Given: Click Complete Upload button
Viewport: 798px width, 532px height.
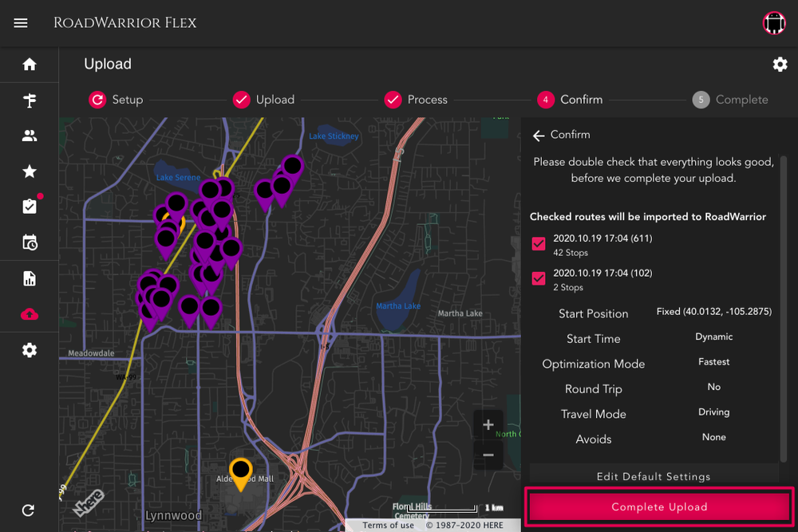Looking at the screenshot, I should click(x=659, y=506).
